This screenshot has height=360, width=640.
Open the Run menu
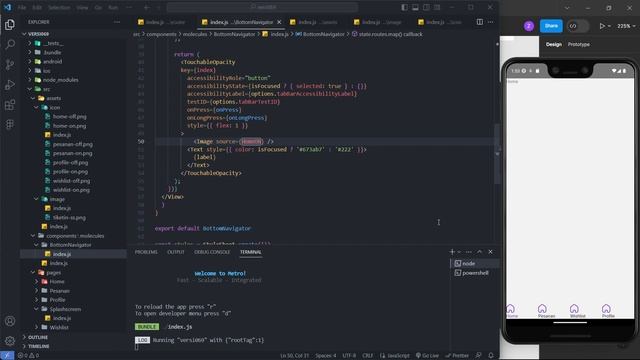(113, 7)
